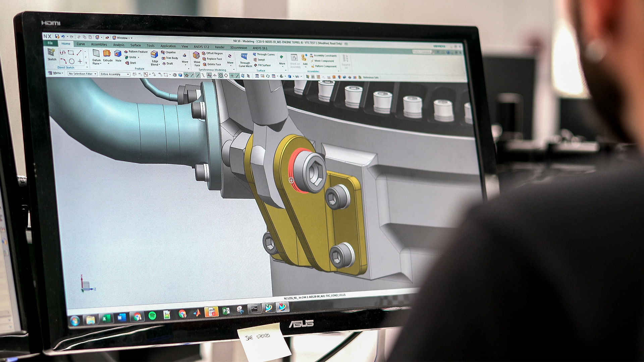The width and height of the screenshot is (644, 362).
Task: Select the Datum Plane tool
Action: [x=96, y=57]
